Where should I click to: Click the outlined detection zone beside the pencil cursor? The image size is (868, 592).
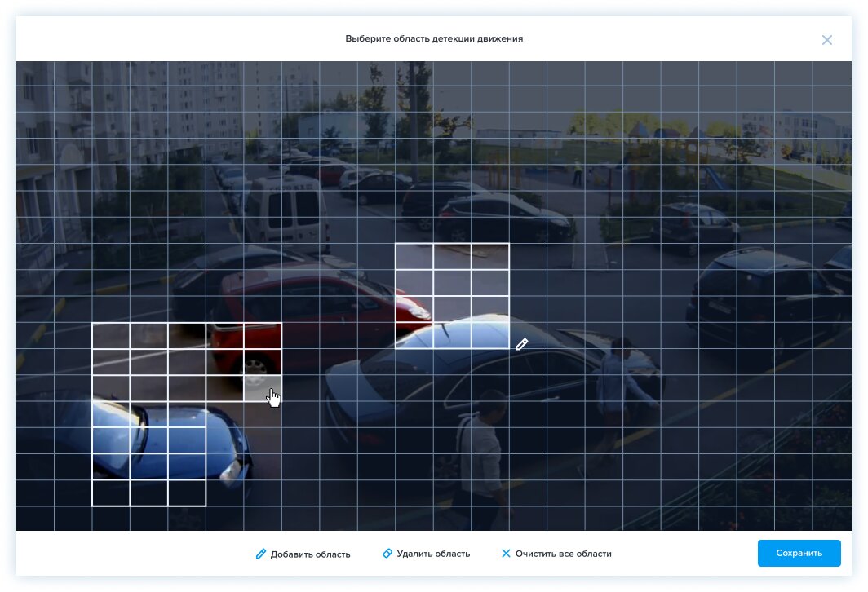click(x=452, y=296)
